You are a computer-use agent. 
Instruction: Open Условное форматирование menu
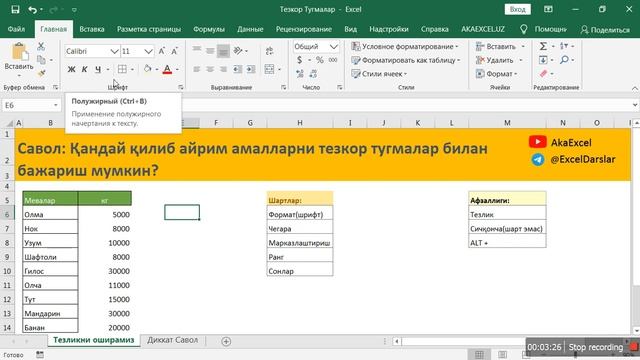[405, 47]
